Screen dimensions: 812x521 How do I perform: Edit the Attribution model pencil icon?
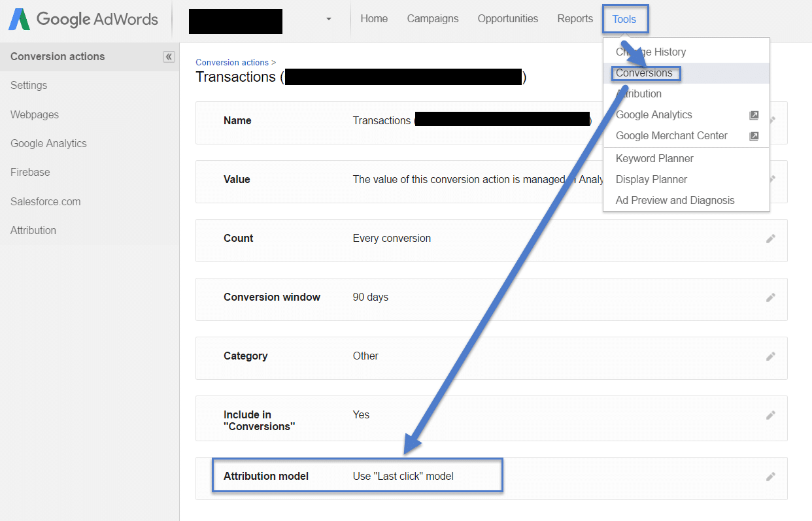[x=771, y=477]
